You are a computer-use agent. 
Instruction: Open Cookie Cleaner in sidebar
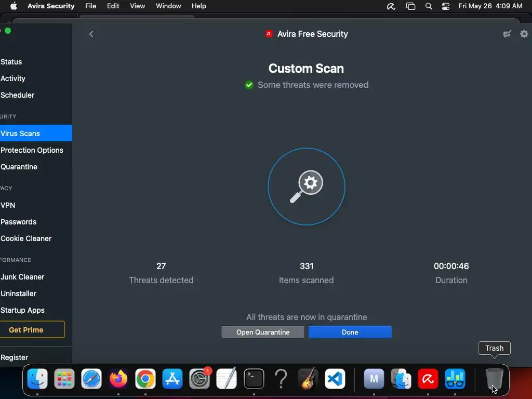tap(26, 238)
